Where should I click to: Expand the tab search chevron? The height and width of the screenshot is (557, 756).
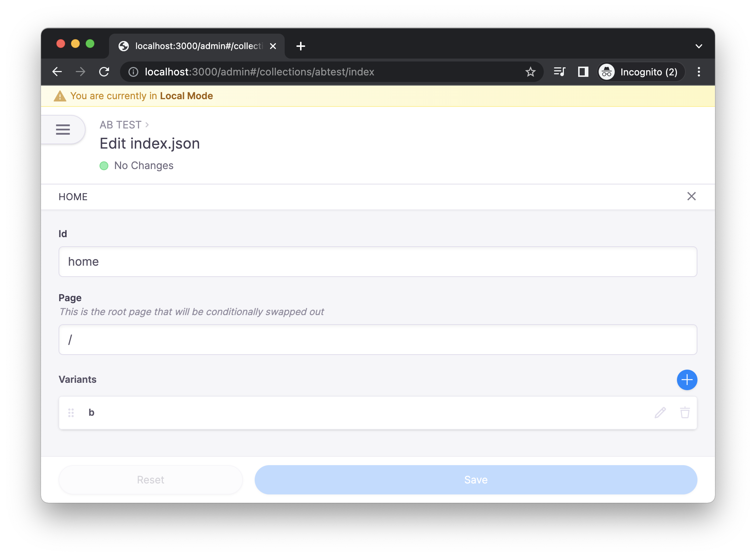699,46
